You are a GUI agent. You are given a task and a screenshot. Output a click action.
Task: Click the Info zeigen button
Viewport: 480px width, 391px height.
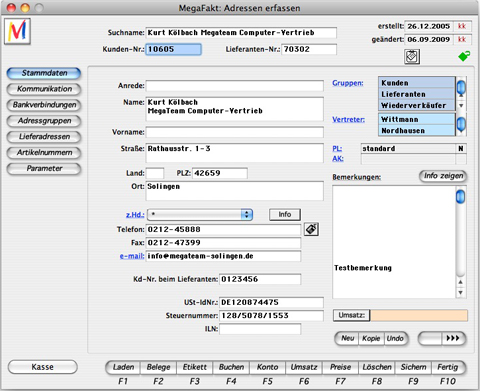coord(443,176)
